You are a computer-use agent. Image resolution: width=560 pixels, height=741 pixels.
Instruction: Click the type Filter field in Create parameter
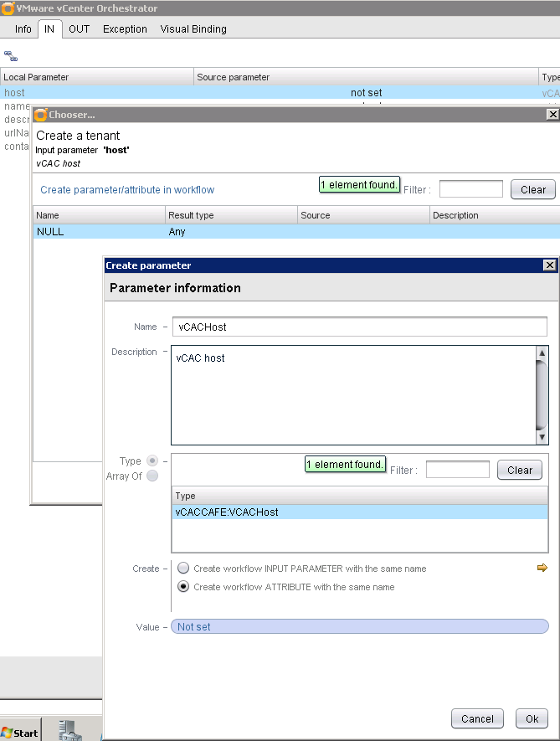(x=457, y=469)
